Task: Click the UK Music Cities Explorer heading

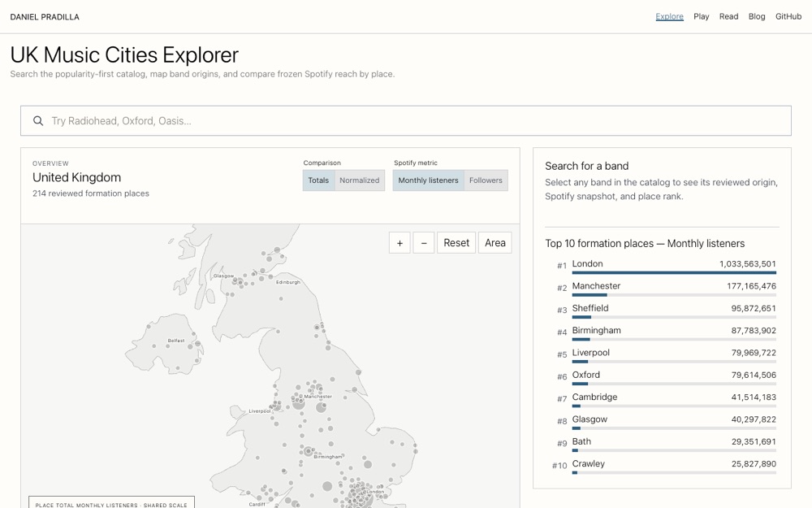Action: pos(124,55)
